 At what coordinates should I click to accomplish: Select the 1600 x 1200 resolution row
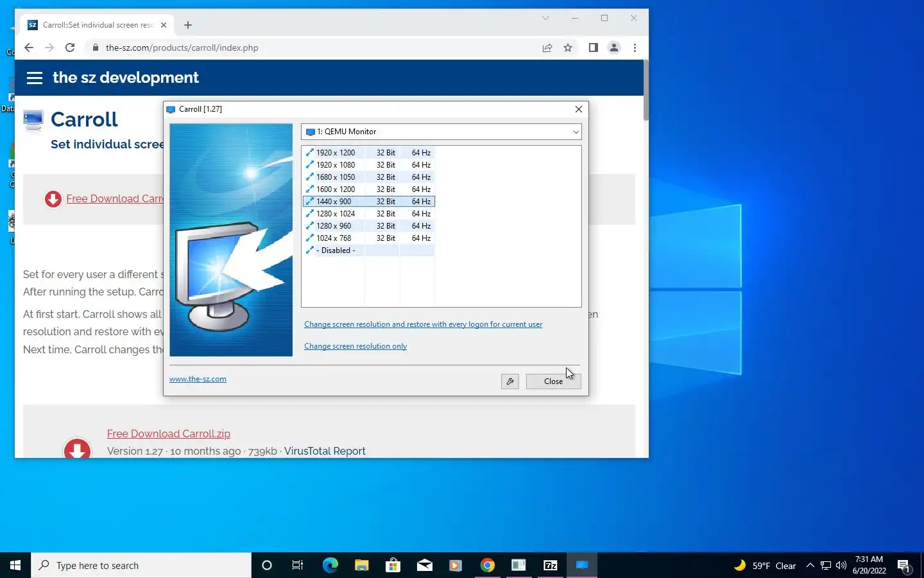coord(368,189)
